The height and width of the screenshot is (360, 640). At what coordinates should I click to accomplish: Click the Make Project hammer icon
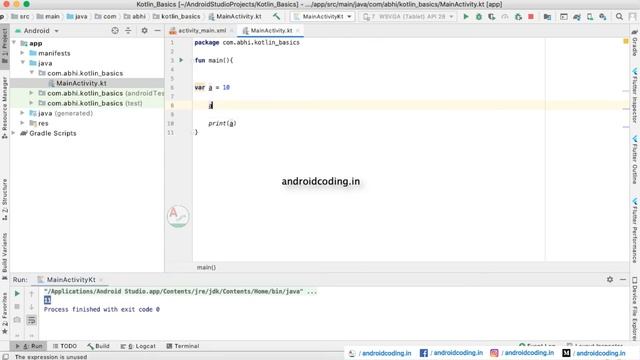pyautogui.click(x=276, y=16)
